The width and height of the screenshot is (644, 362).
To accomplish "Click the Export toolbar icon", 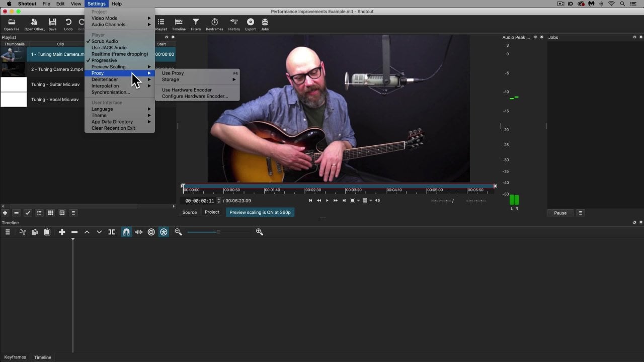I will [x=250, y=24].
